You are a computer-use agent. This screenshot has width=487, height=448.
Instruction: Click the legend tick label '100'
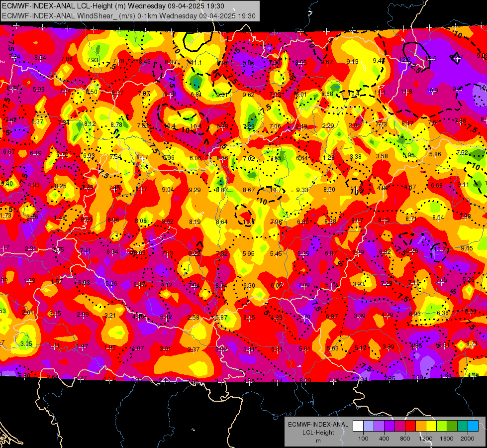point(363,439)
